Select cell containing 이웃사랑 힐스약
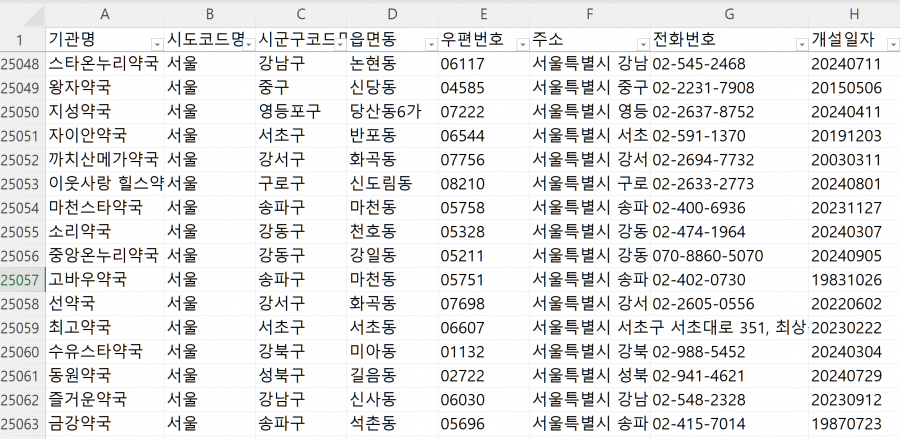Screen dimensions: 900x439 tap(104, 184)
